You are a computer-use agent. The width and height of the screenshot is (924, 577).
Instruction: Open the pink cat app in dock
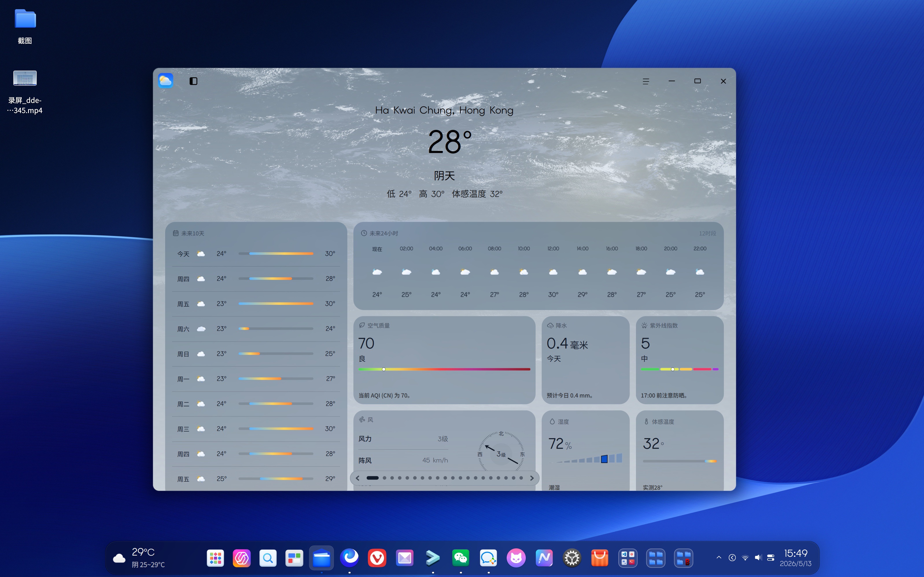click(516, 558)
